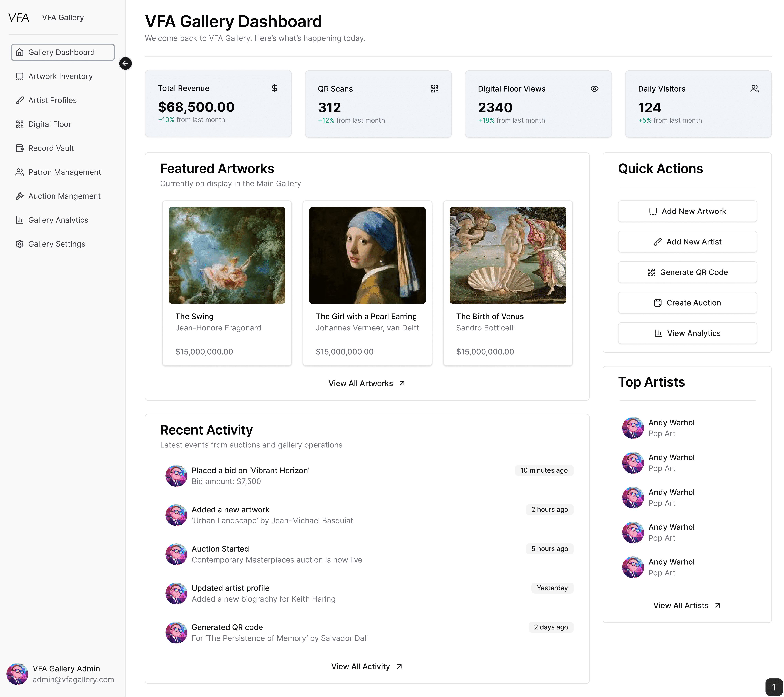
Task: Collapse the sidebar using the arrow button
Action: (125, 64)
